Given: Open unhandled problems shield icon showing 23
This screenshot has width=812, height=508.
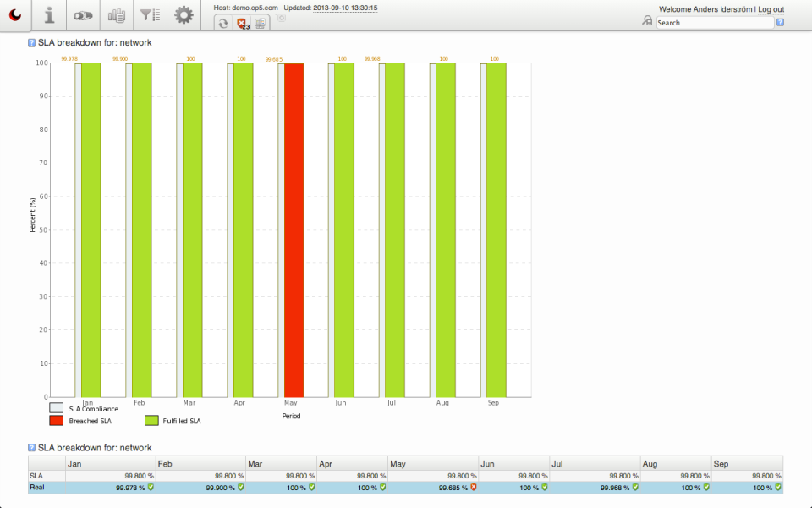Looking at the screenshot, I should point(242,24).
